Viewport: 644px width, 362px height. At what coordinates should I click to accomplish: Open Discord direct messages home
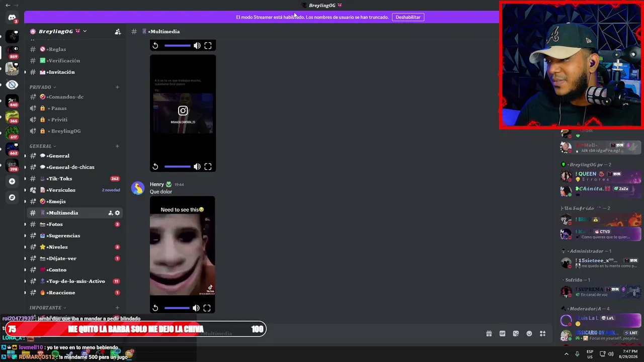[12, 18]
